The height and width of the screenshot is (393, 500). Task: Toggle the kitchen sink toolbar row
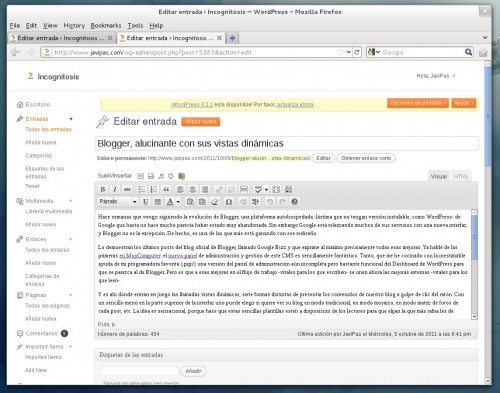pos(288,189)
